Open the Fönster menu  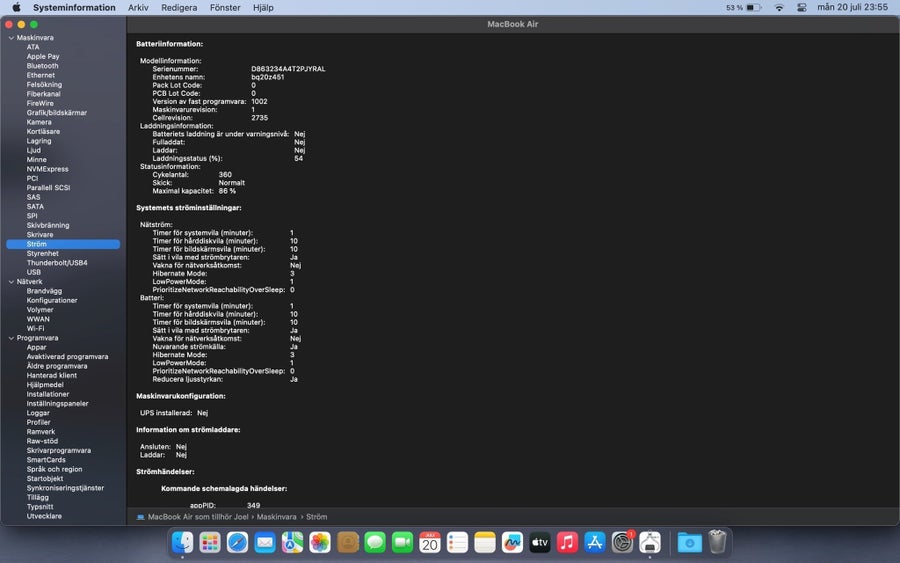[x=225, y=7]
